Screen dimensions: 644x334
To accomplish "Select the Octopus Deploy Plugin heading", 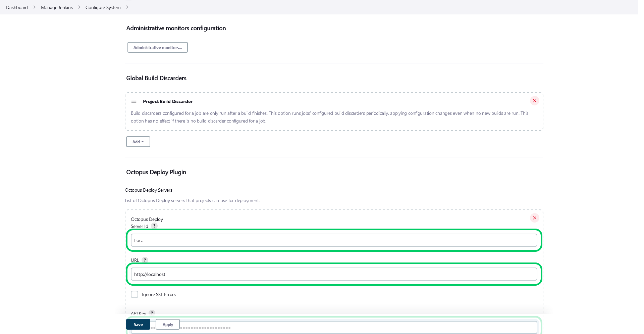I will pos(156,172).
